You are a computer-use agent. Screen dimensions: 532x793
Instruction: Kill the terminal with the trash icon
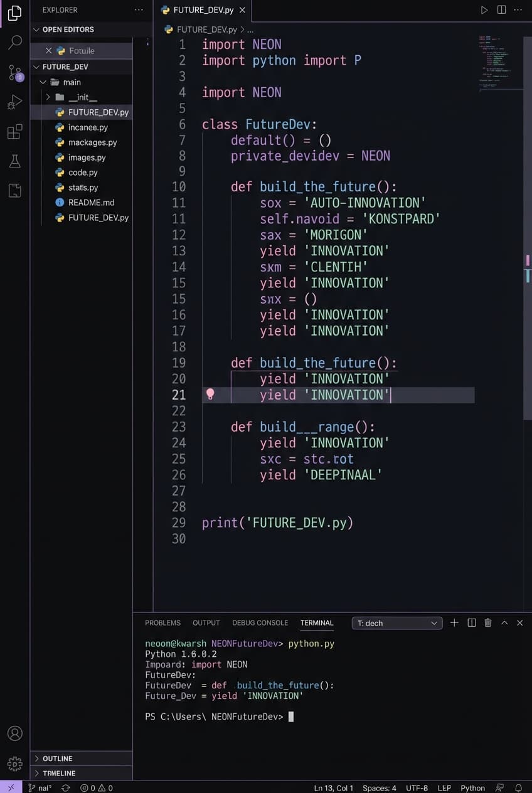point(488,623)
